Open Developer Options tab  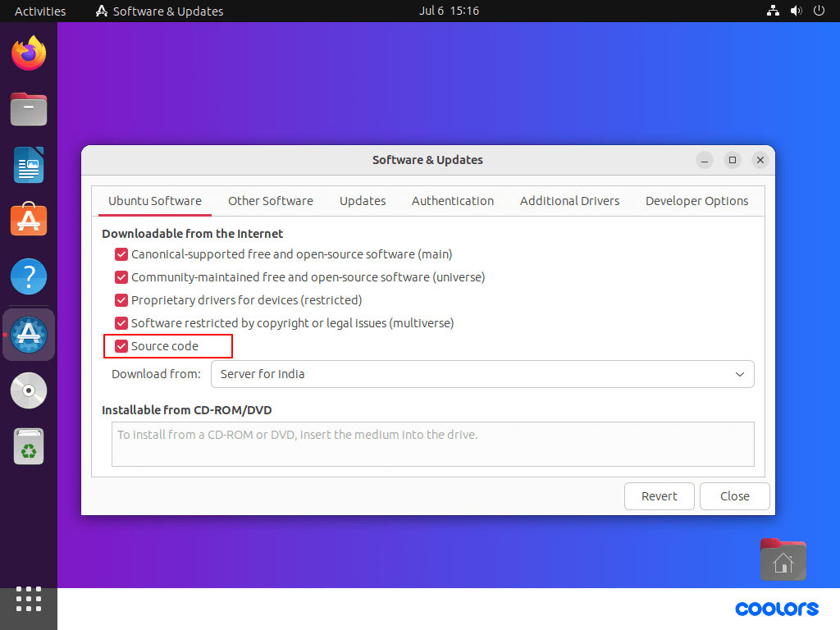[x=696, y=201]
